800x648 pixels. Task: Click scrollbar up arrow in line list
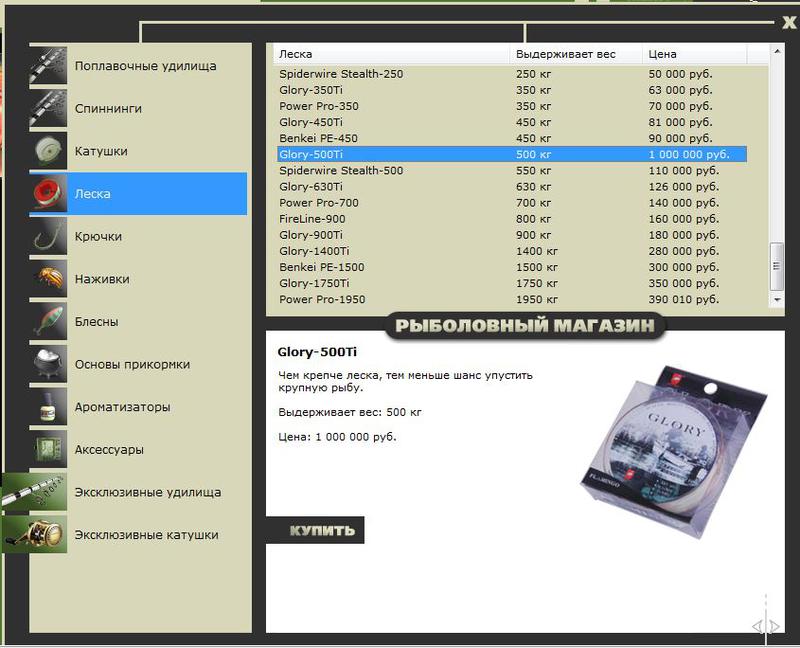click(777, 51)
